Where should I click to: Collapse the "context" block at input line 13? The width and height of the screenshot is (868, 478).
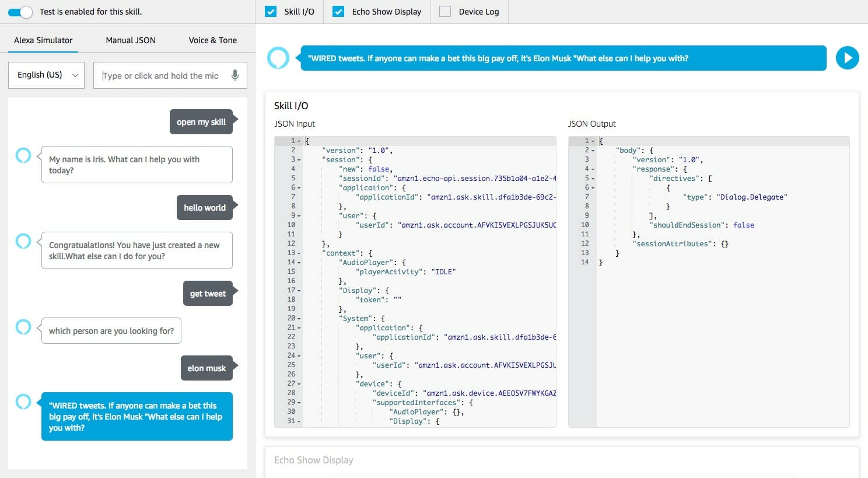click(299, 253)
